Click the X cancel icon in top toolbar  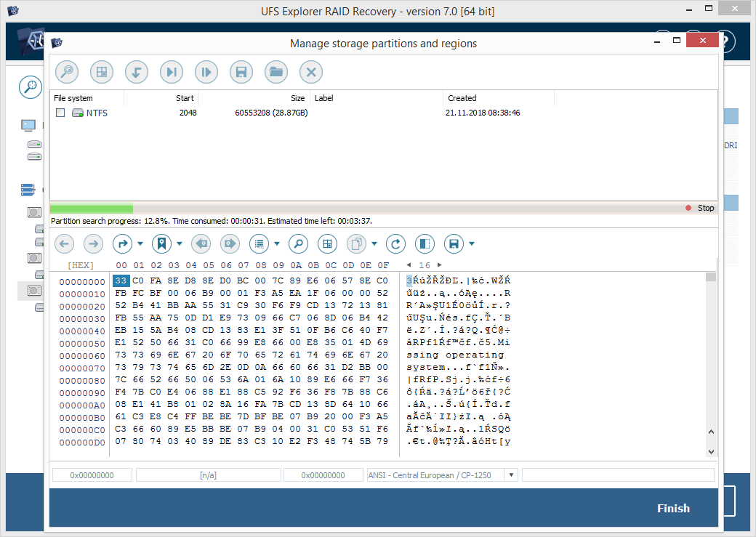pyautogui.click(x=311, y=73)
